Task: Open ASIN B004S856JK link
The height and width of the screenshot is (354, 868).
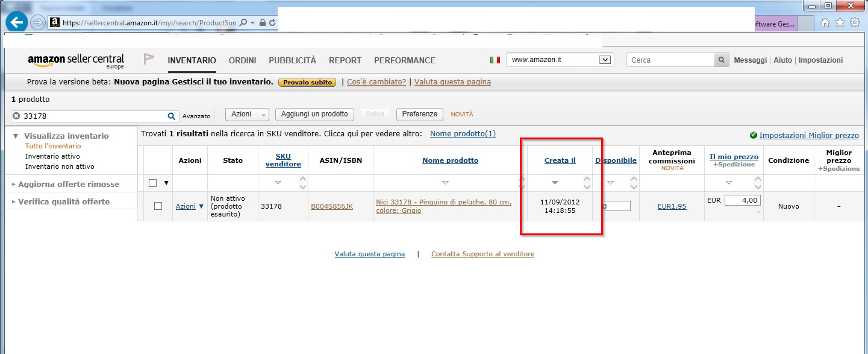Action: (x=332, y=206)
